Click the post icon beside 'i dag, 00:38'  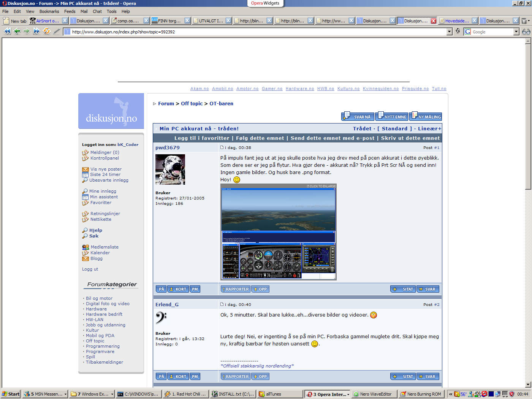click(x=222, y=147)
